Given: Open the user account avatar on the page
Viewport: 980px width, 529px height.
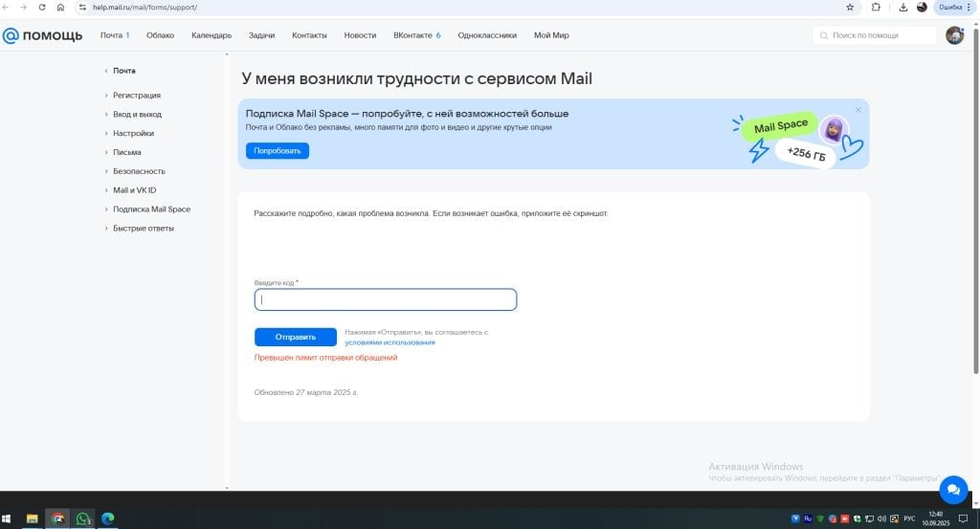Looking at the screenshot, I should click(954, 35).
